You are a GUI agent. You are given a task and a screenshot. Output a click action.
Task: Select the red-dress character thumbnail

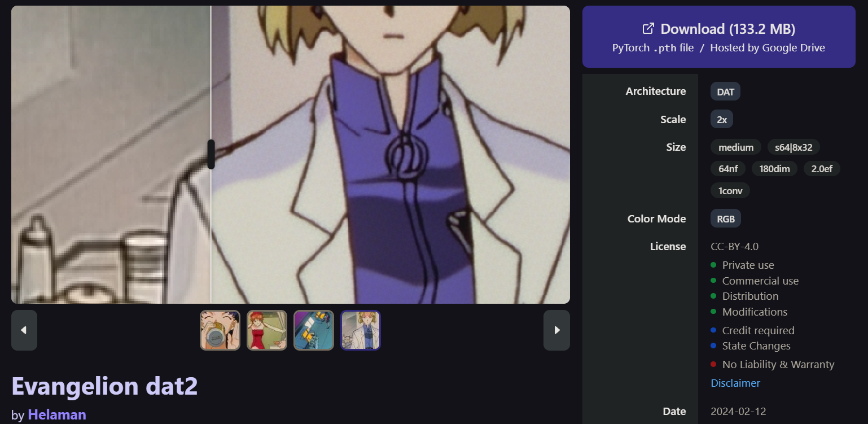267,330
